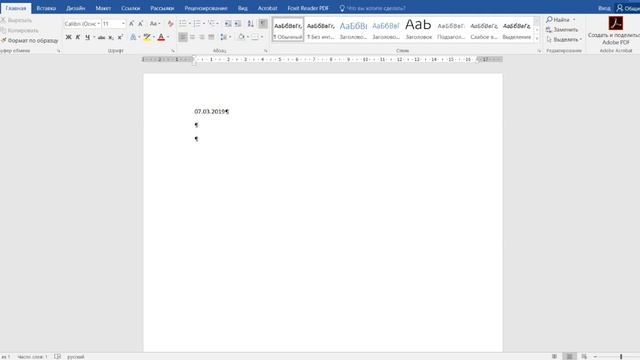Open the References (Ссылки) ribbon tab
Image resolution: width=640 pixels, height=360 pixels.
click(x=131, y=8)
